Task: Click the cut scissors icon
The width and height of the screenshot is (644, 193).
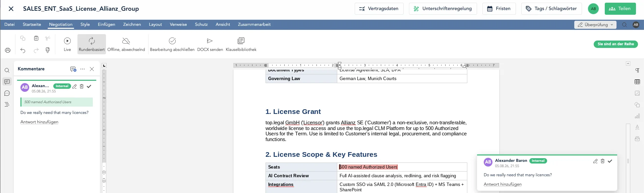Action: point(48,38)
